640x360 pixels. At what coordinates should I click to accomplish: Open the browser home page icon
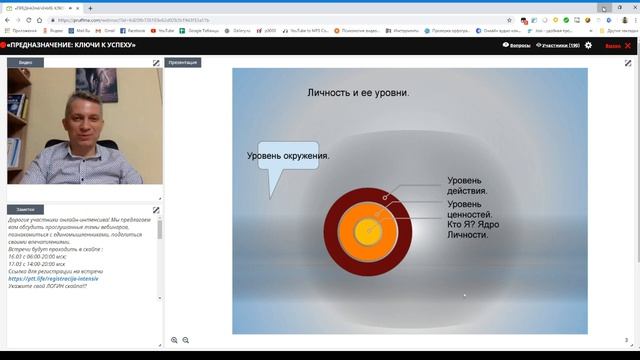click(x=39, y=20)
